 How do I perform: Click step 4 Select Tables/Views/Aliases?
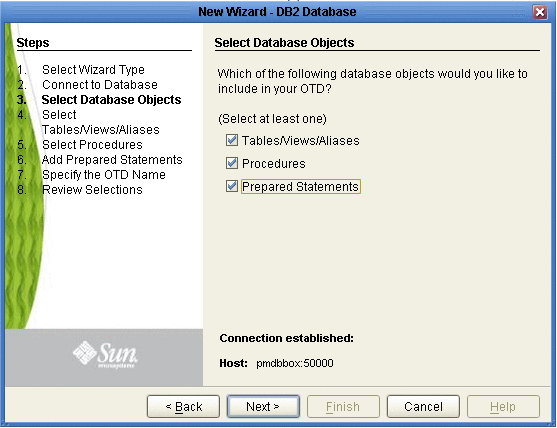click(x=101, y=122)
